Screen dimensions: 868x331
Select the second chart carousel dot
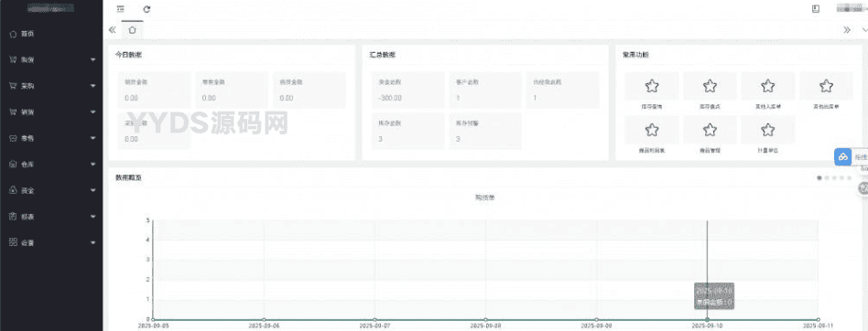(x=827, y=178)
